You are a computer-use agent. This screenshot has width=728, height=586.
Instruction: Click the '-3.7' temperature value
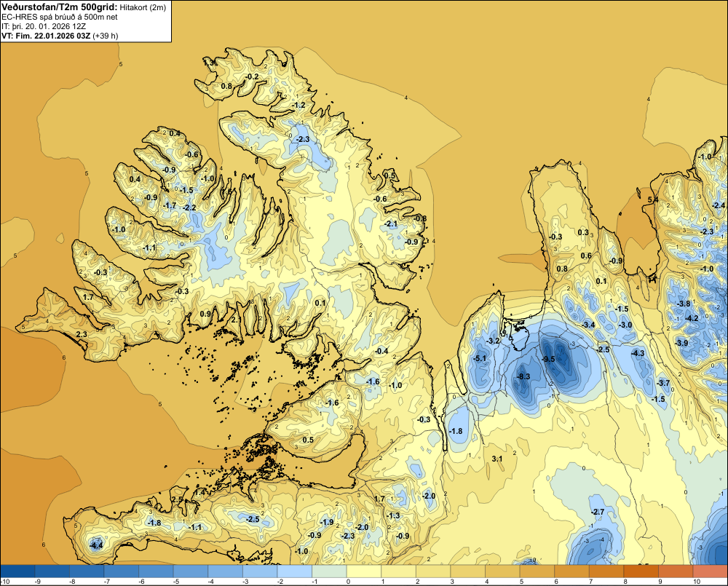click(663, 383)
